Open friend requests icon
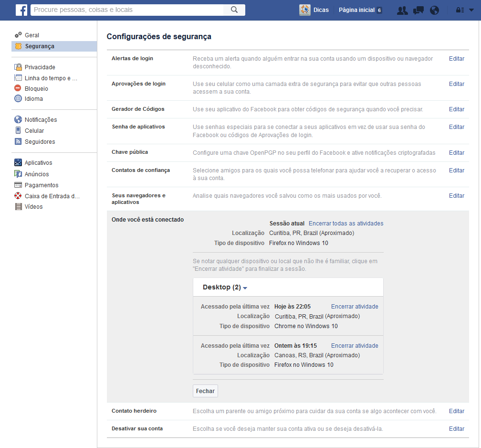Screen dimensions: 481x448 [x=402, y=11]
